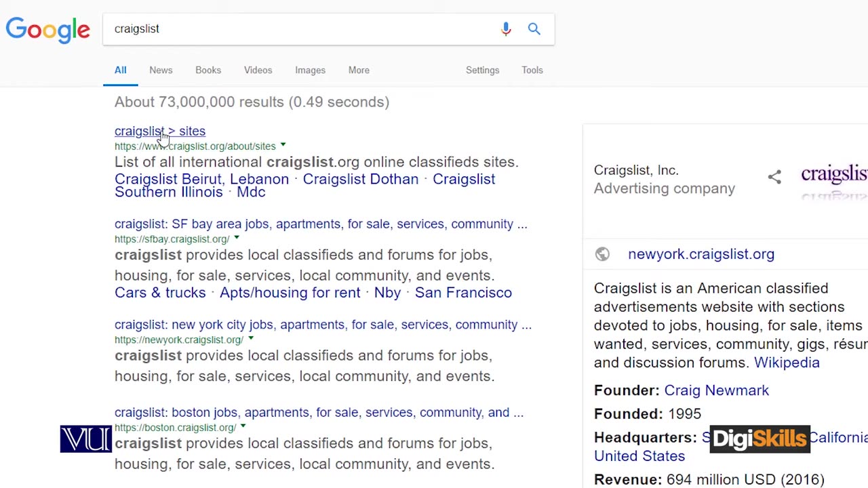Open the 'craigslist > sites' result
Screen dimensions: 868x488
(x=160, y=131)
